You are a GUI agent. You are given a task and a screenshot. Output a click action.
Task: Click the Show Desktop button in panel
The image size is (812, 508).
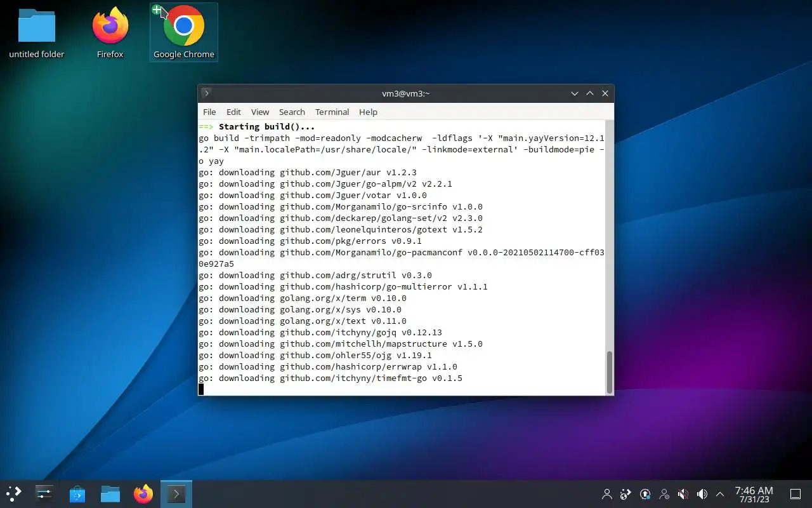click(796, 494)
